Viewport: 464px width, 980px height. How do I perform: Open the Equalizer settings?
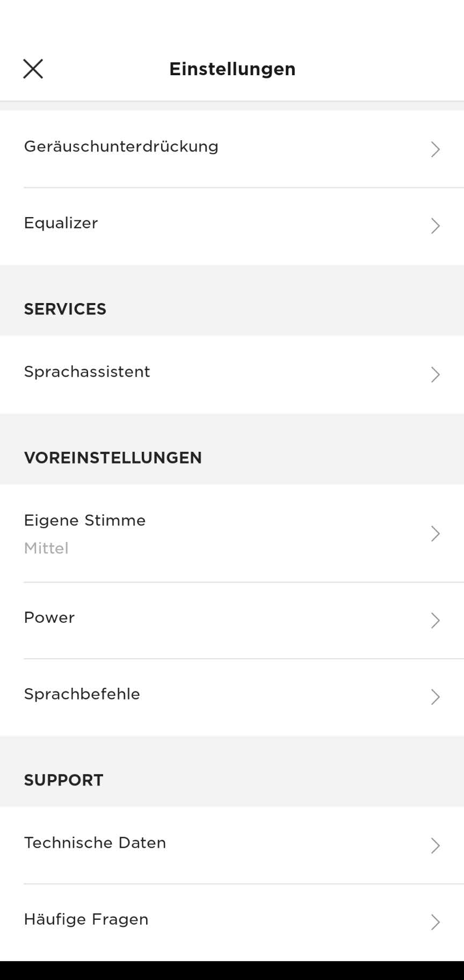tap(61, 224)
